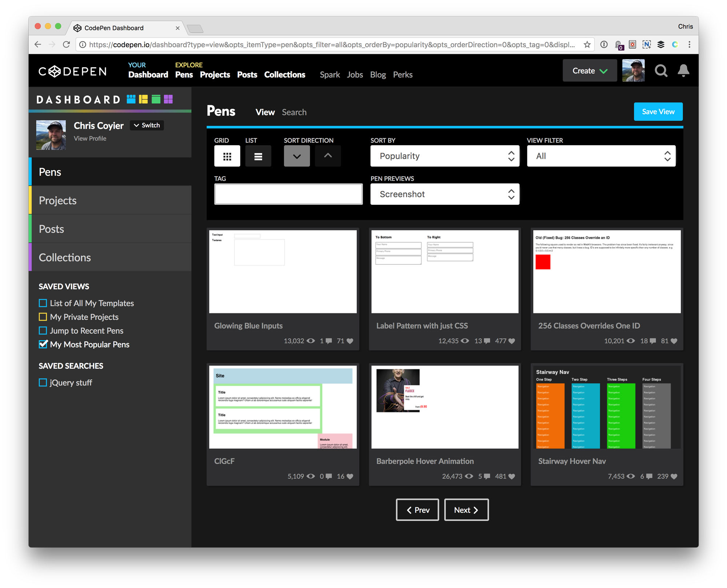This screenshot has width=727, height=588.
Task: Switch to list view layout
Action: tap(258, 156)
